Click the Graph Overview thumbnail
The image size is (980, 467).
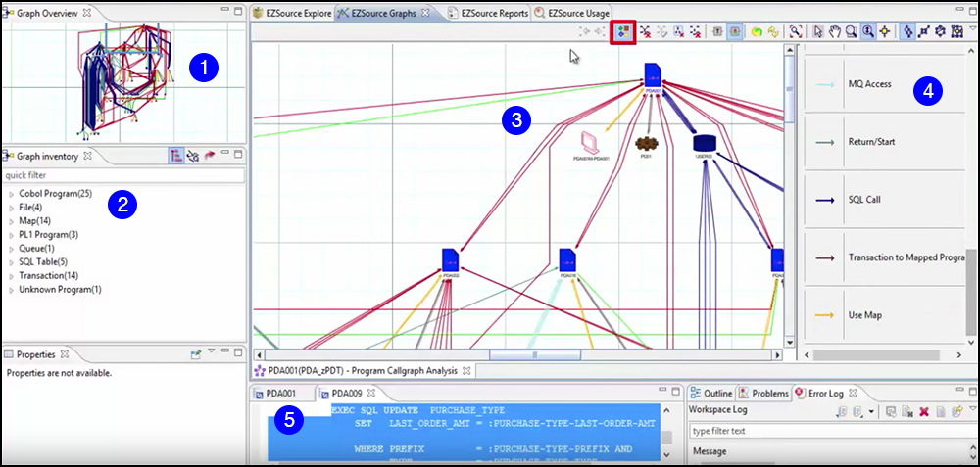(123, 81)
